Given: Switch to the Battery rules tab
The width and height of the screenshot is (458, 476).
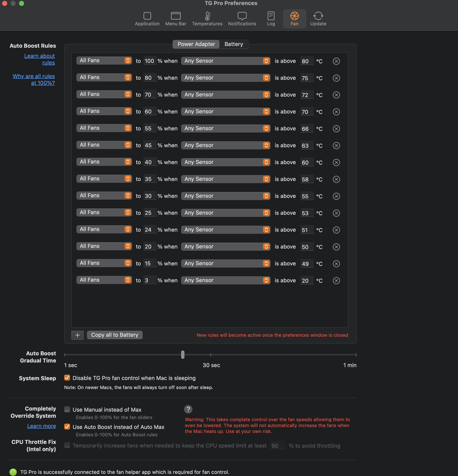Looking at the screenshot, I should click(x=233, y=44).
